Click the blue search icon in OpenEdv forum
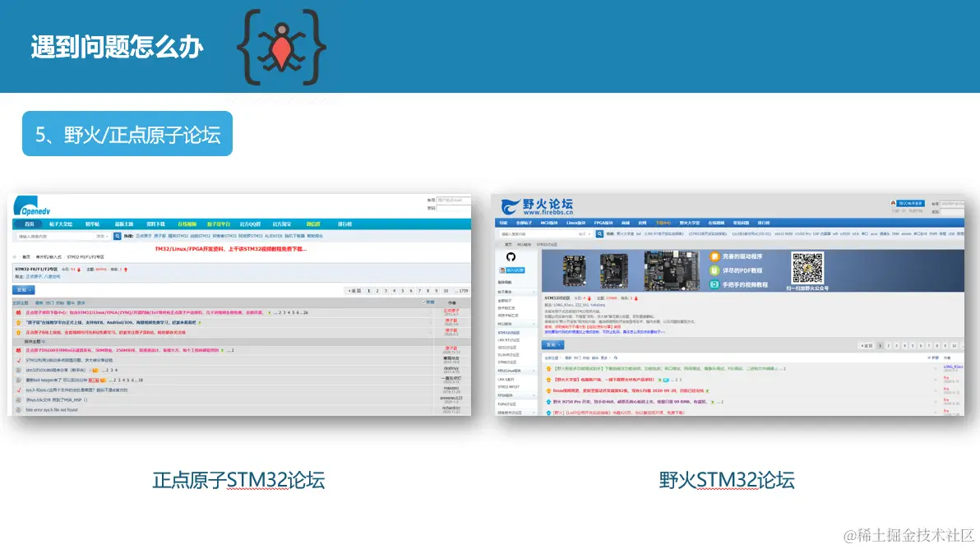The image size is (980, 549). click(x=117, y=236)
